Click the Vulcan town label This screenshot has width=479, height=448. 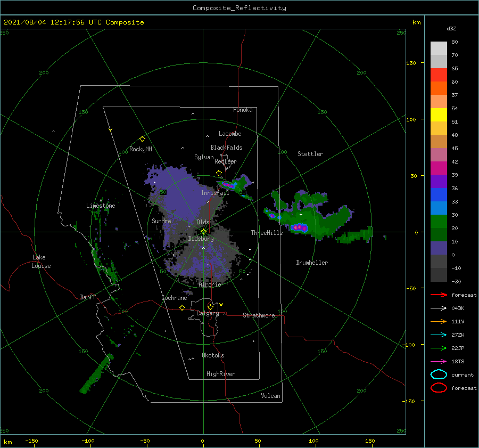[270, 396]
